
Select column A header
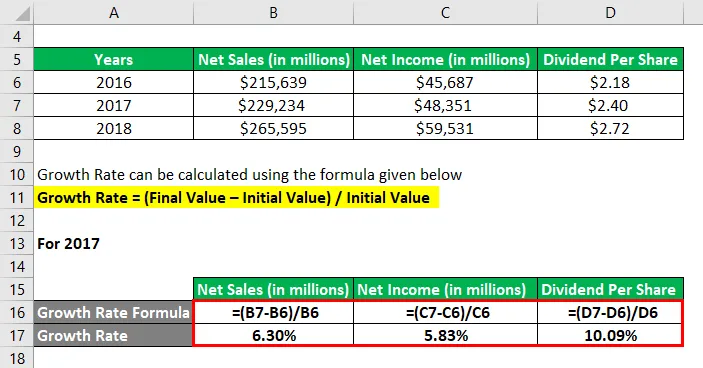[114, 12]
